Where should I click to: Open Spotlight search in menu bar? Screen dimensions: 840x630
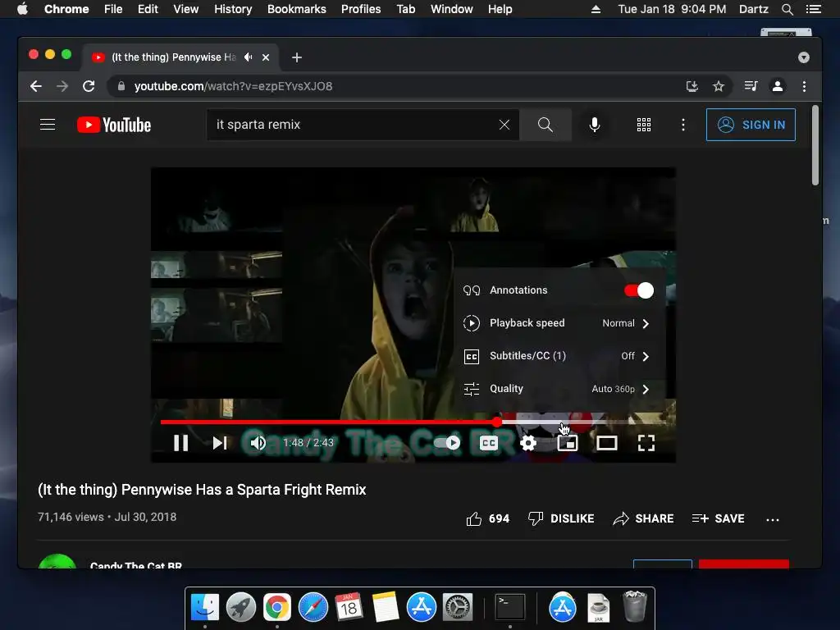[x=787, y=9]
